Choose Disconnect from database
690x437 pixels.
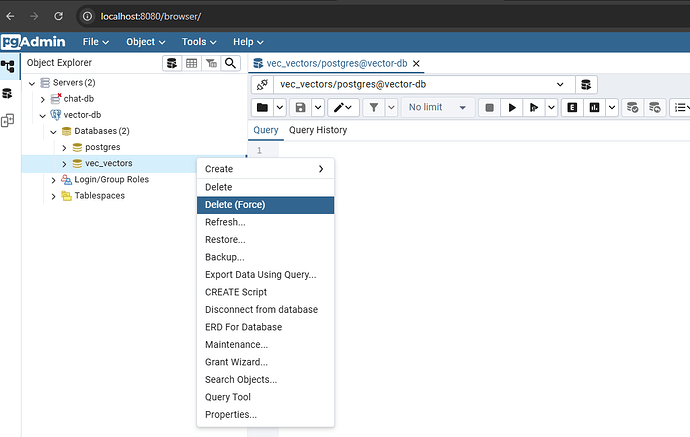tap(265, 310)
